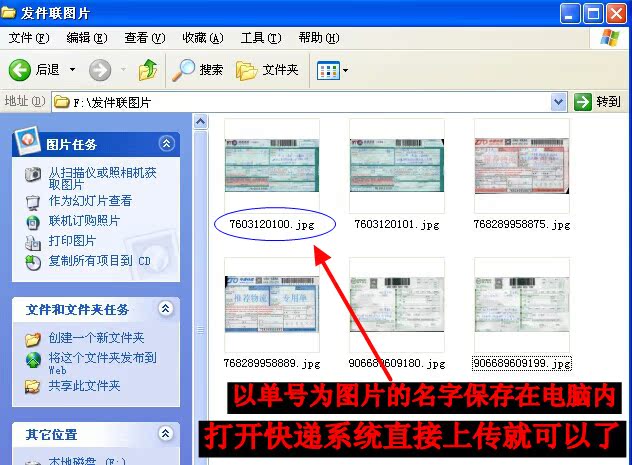Click the green Back arrow icon

(x=19, y=70)
